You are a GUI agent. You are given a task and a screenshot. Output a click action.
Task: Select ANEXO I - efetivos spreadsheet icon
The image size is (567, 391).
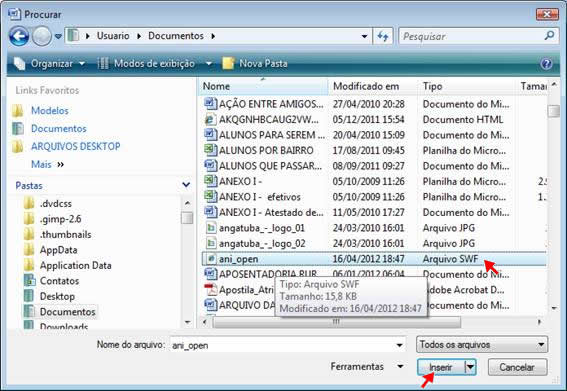(210, 197)
